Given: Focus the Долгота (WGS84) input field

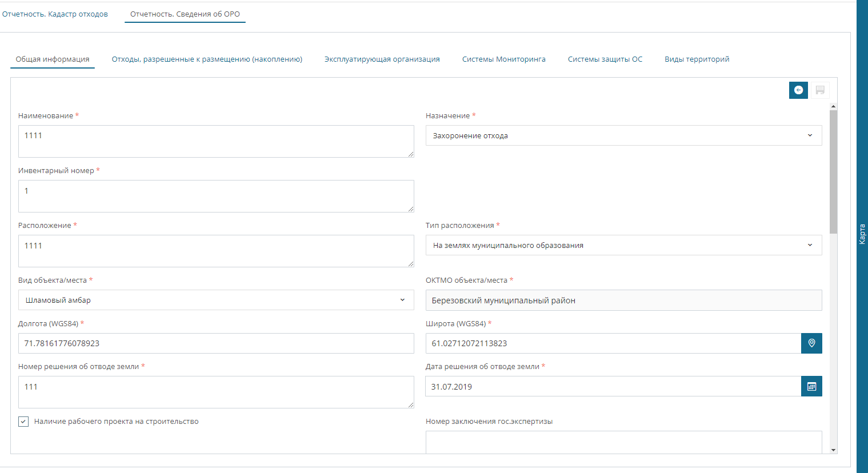Looking at the screenshot, I should 216,343.
